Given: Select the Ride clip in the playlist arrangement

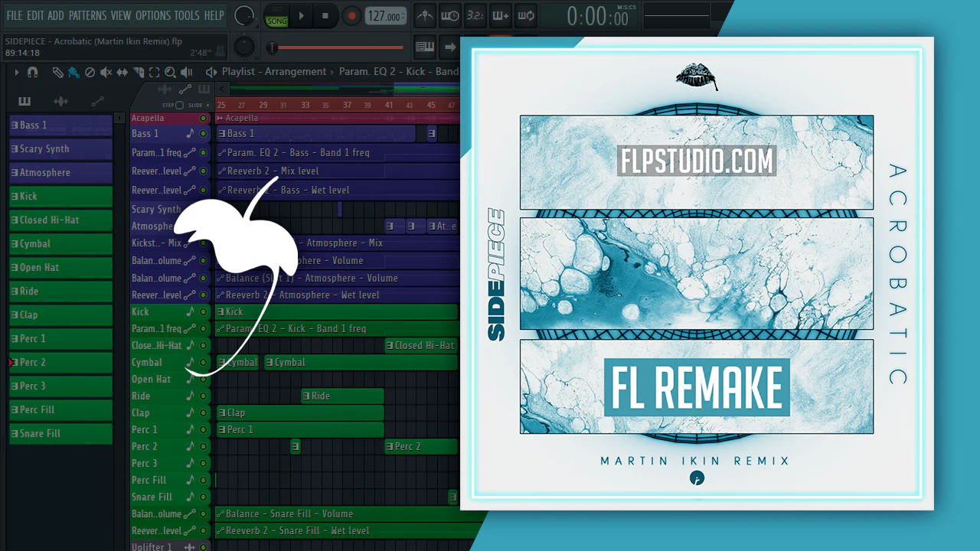Looking at the screenshot, I should [342, 396].
